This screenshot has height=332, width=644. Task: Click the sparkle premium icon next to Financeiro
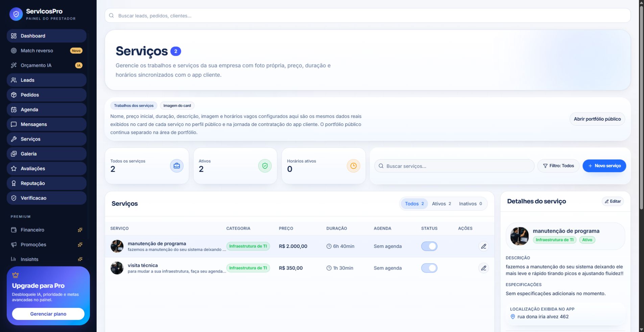click(80, 230)
